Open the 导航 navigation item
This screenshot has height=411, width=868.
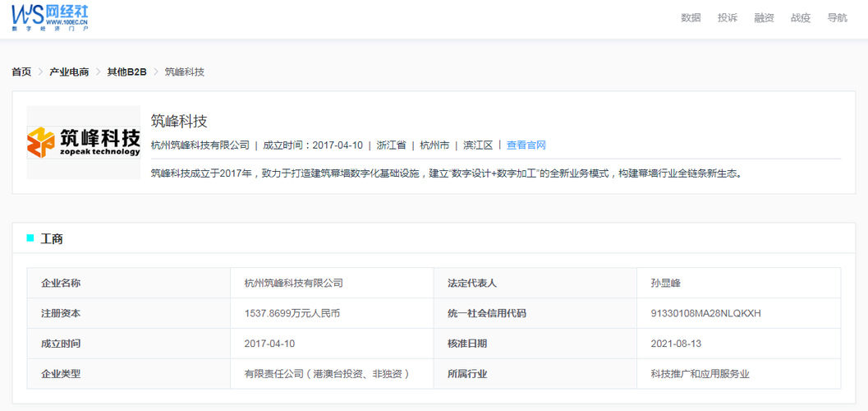837,18
